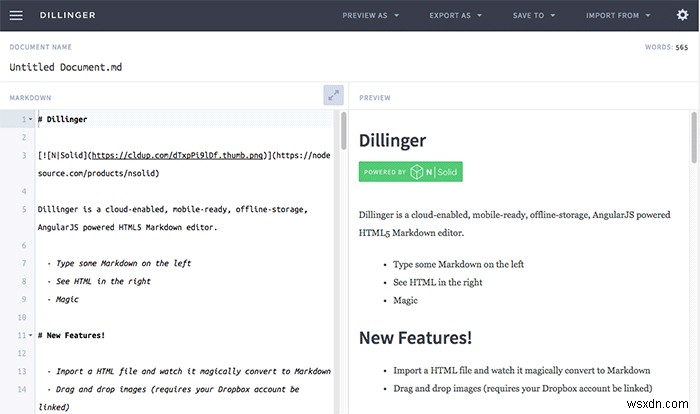Open the settings gear icon
This screenshot has width=700, height=414.
[682, 15]
